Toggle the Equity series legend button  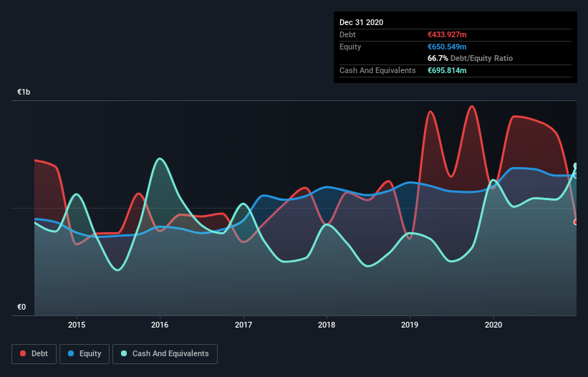click(x=85, y=354)
